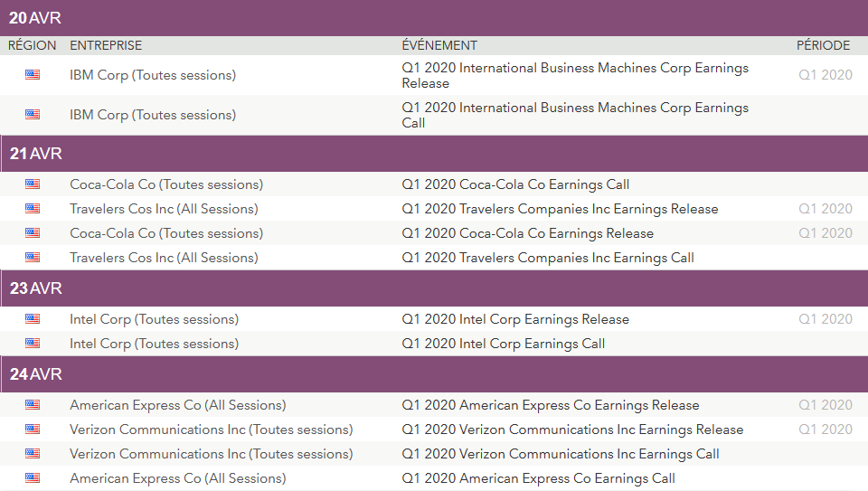This screenshot has height=491, width=868.
Task: Click flag icon next to Coca-Cola Earnings Call
Action: pyautogui.click(x=33, y=184)
